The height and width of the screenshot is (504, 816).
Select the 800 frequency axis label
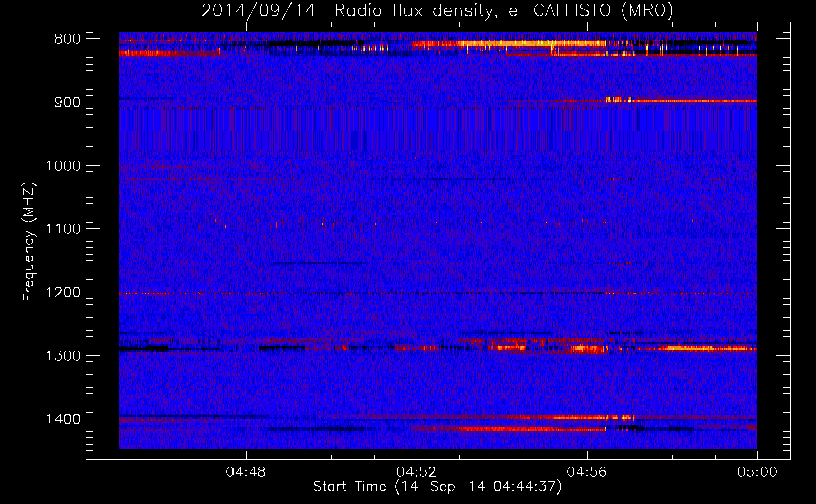pyautogui.click(x=67, y=39)
